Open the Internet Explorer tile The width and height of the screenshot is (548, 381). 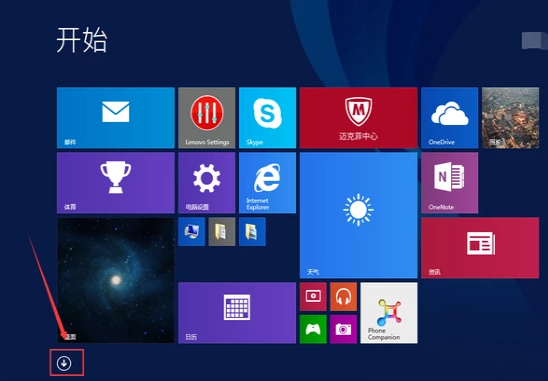[267, 183]
